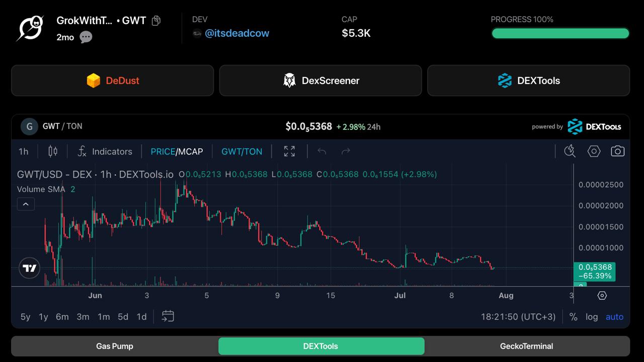644x362 pixels.
Task: Click the GrokWithT token logo
Action: 30,28
